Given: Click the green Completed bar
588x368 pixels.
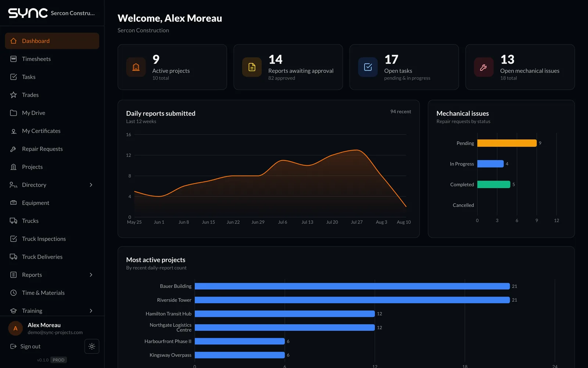Looking at the screenshot, I should (x=494, y=184).
